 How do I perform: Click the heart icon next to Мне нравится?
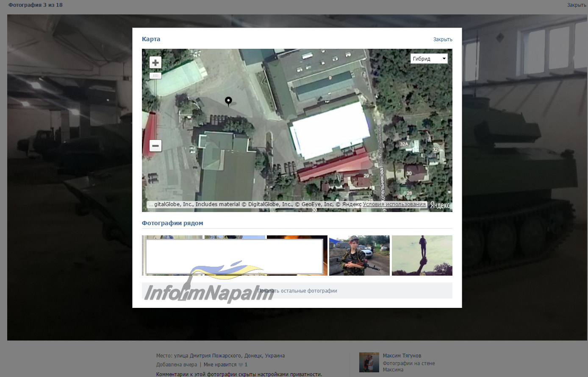[x=241, y=365]
